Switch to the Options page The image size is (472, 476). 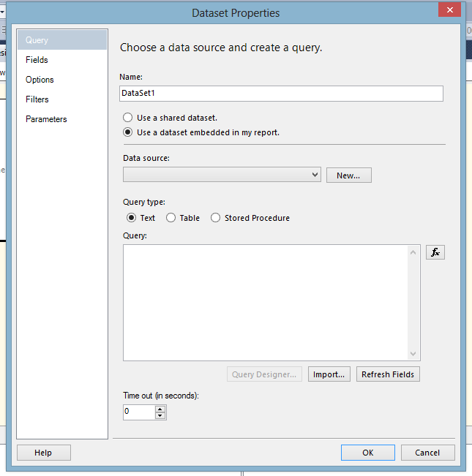(40, 80)
